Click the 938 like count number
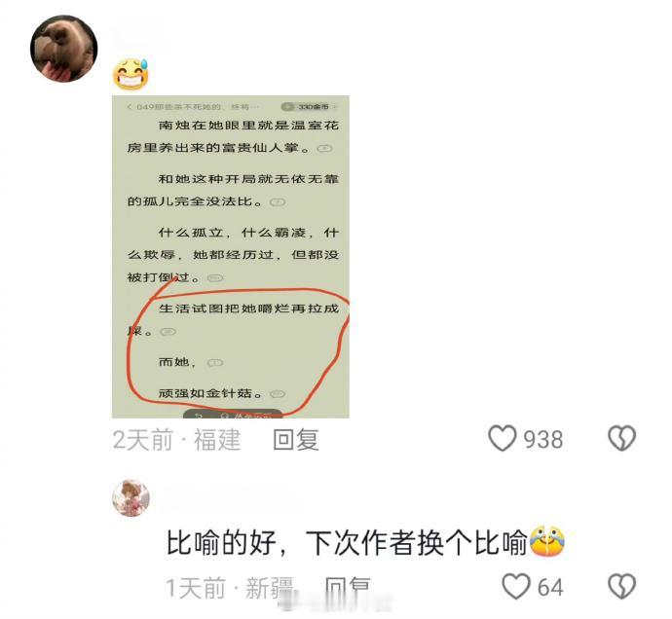The image size is (672, 619). tap(543, 440)
